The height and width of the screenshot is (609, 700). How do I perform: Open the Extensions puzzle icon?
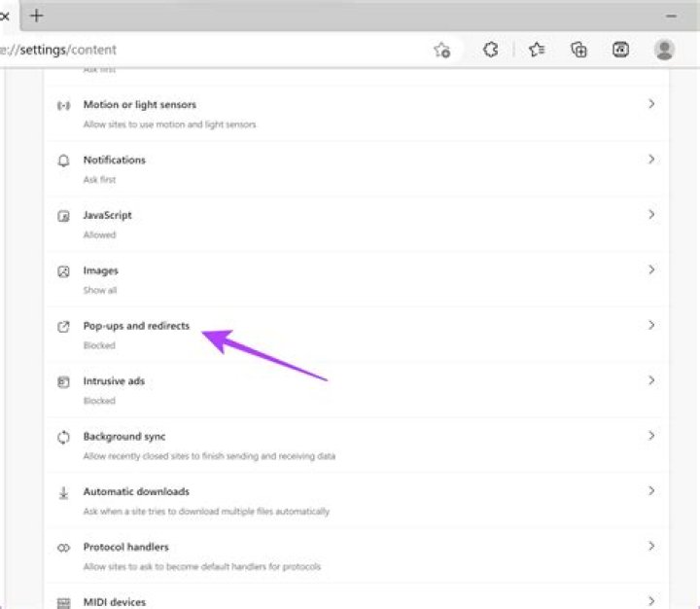pos(491,50)
